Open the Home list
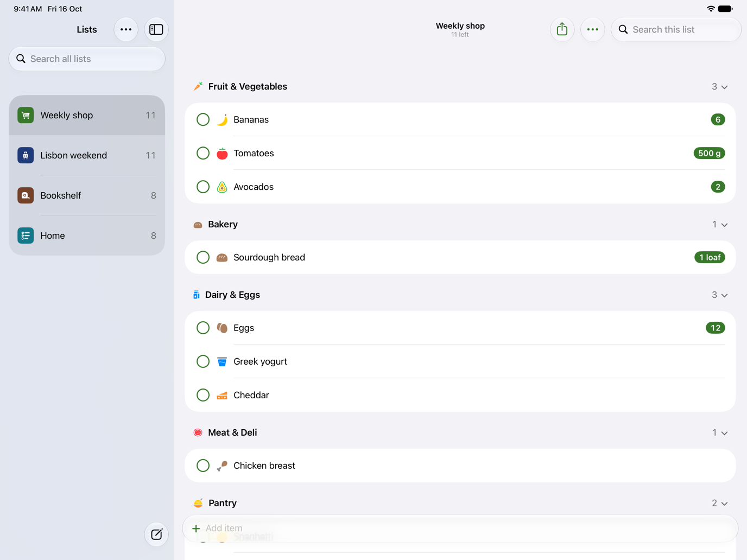This screenshot has height=560, width=747. pyautogui.click(x=87, y=236)
